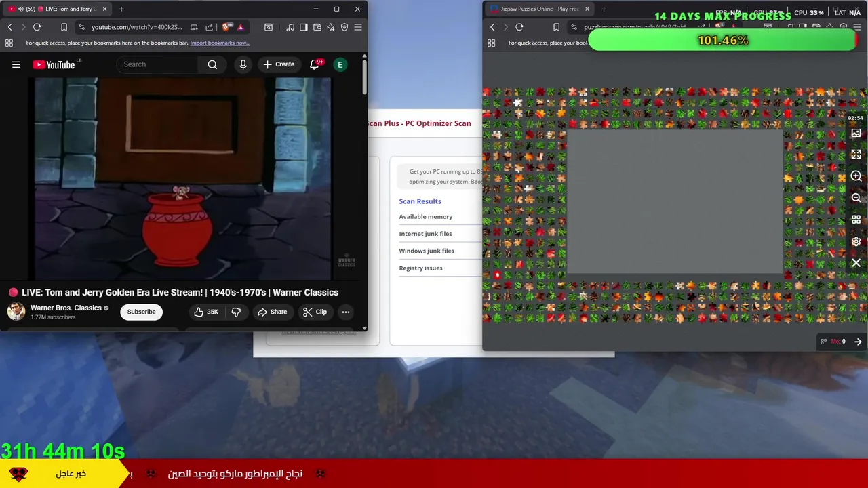
Task: Close the Jigsaw Puzzles Online tab
Action: (587, 9)
